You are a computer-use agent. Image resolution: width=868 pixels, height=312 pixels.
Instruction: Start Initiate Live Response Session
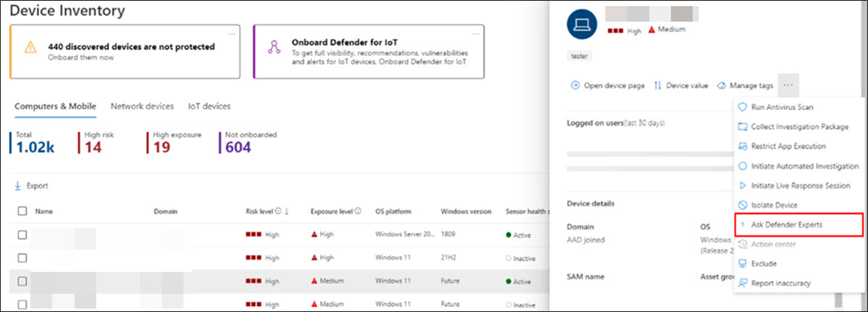click(798, 186)
